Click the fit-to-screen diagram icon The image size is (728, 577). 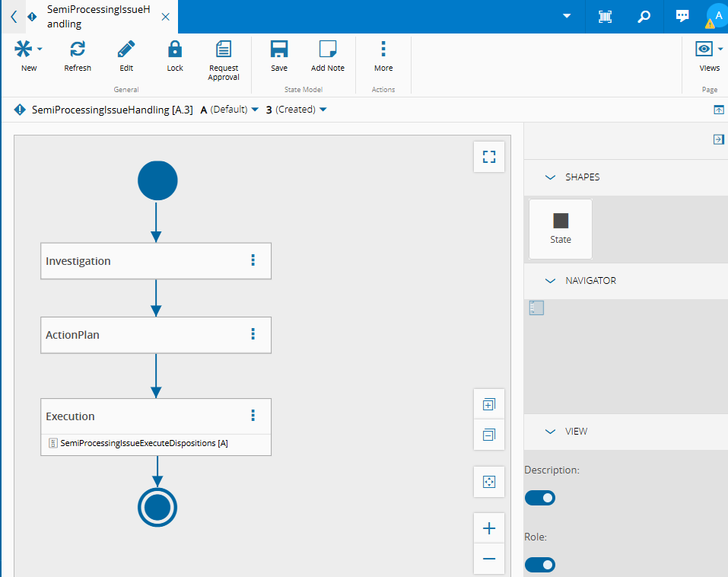(x=489, y=482)
